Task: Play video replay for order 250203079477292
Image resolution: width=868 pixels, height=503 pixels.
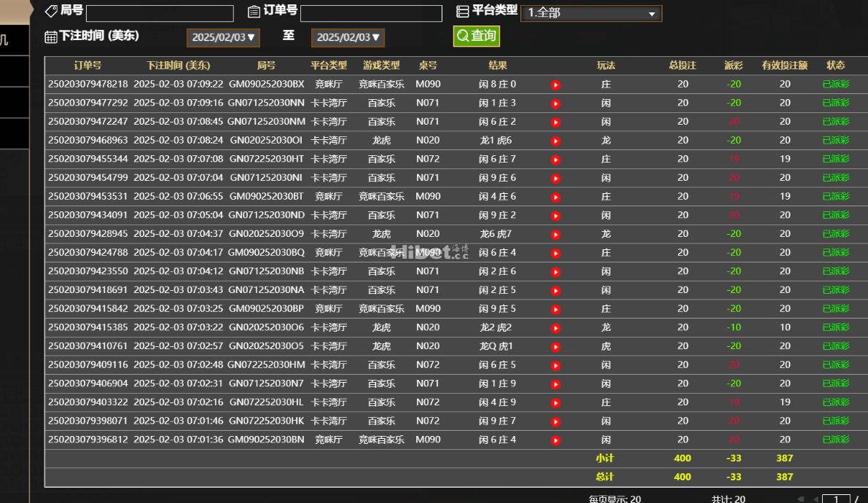Action: (556, 104)
